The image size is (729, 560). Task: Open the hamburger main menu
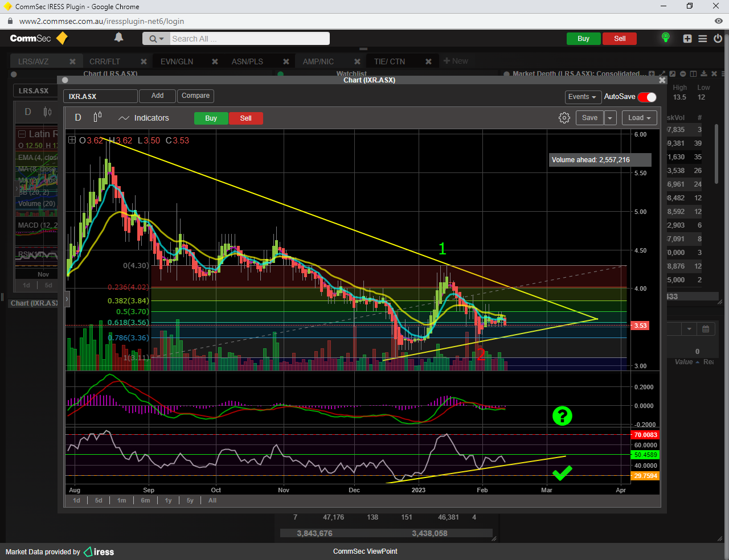click(703, 39)
